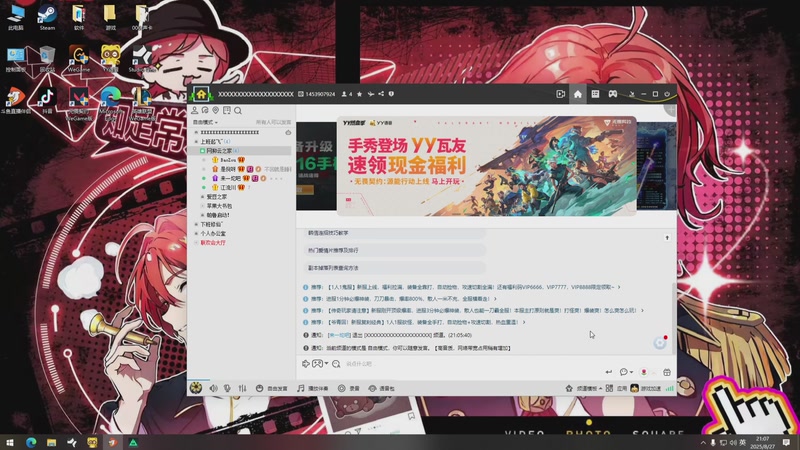
Task: Click the plus circle at the content area's top-right corner
Action: (670, 109)
